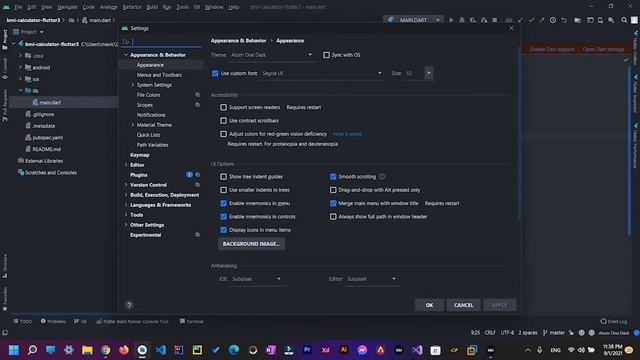Click Open Dart settings link

603,49
